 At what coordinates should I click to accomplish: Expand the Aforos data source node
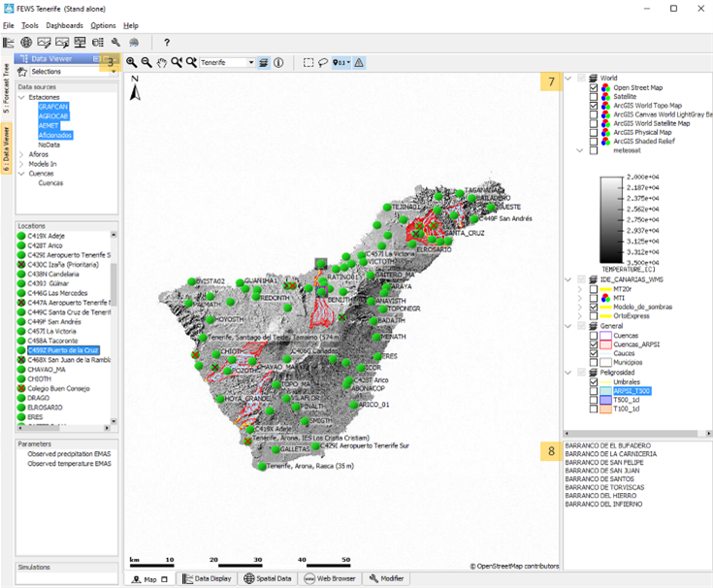pyautogui.click(x=22, y=154)
